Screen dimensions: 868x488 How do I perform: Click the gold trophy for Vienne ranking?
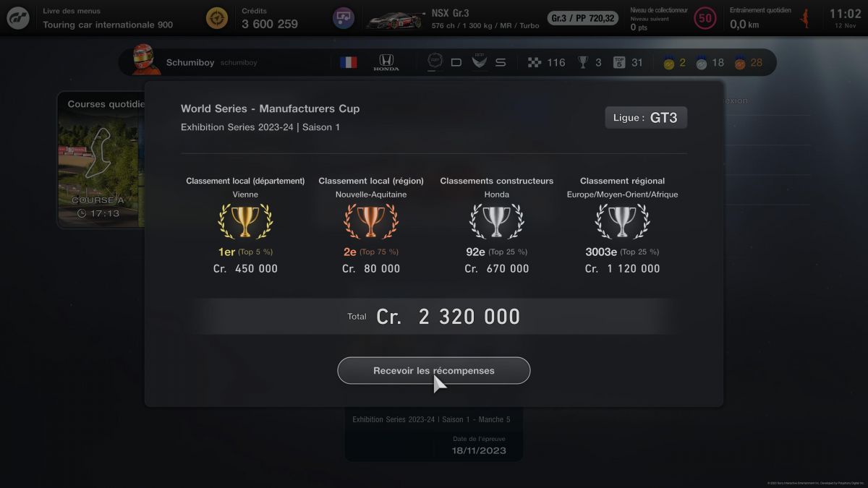click(245, 221)
